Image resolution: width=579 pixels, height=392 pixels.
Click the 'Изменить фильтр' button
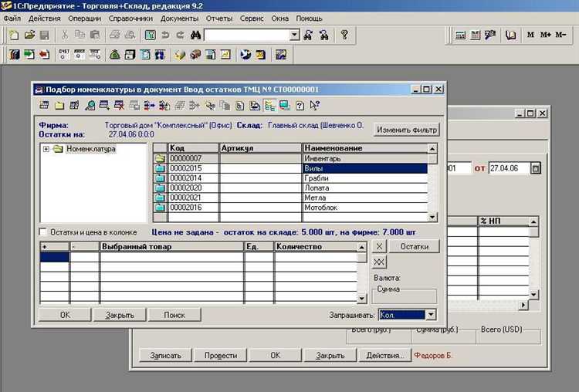pos(406,129)
